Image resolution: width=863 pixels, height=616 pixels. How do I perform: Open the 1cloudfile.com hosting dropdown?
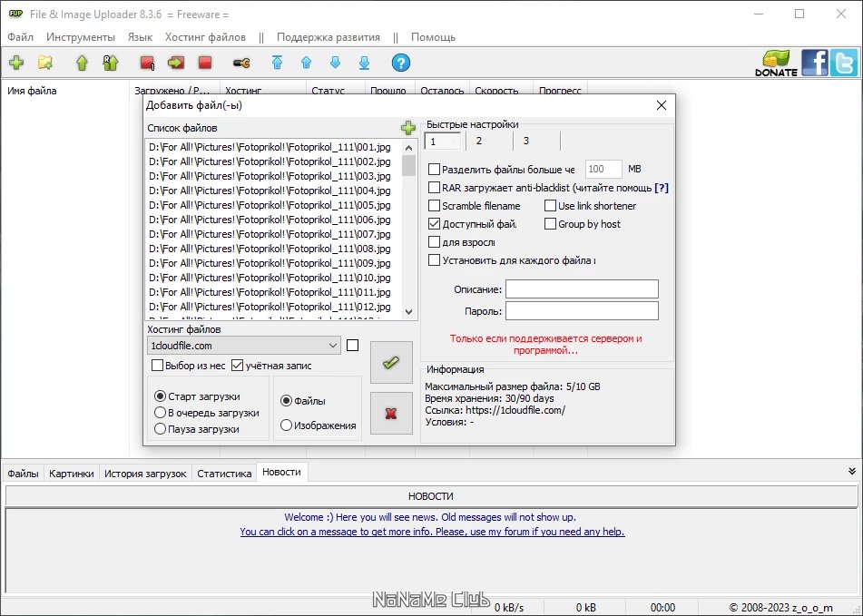click(x=244, y=346)
